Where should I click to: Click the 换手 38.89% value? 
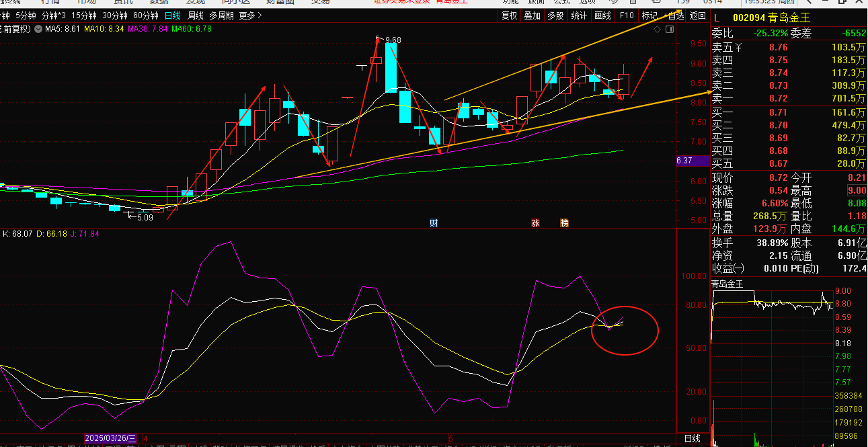tap(771, 243)
